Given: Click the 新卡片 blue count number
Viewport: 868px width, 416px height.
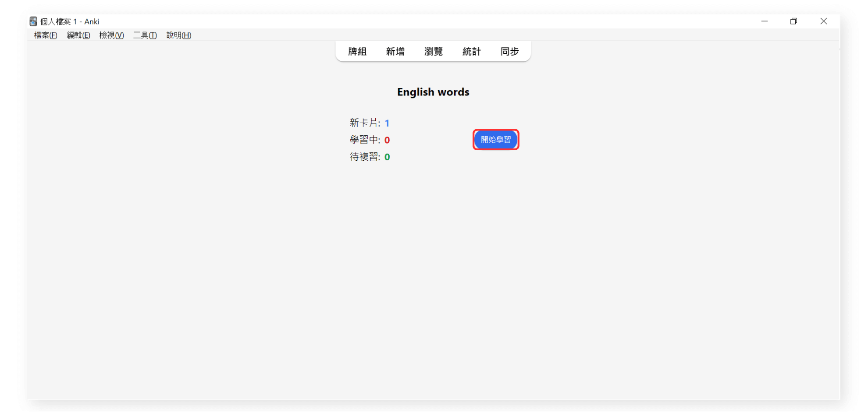Looking at the screenshot, I should 387,123.
